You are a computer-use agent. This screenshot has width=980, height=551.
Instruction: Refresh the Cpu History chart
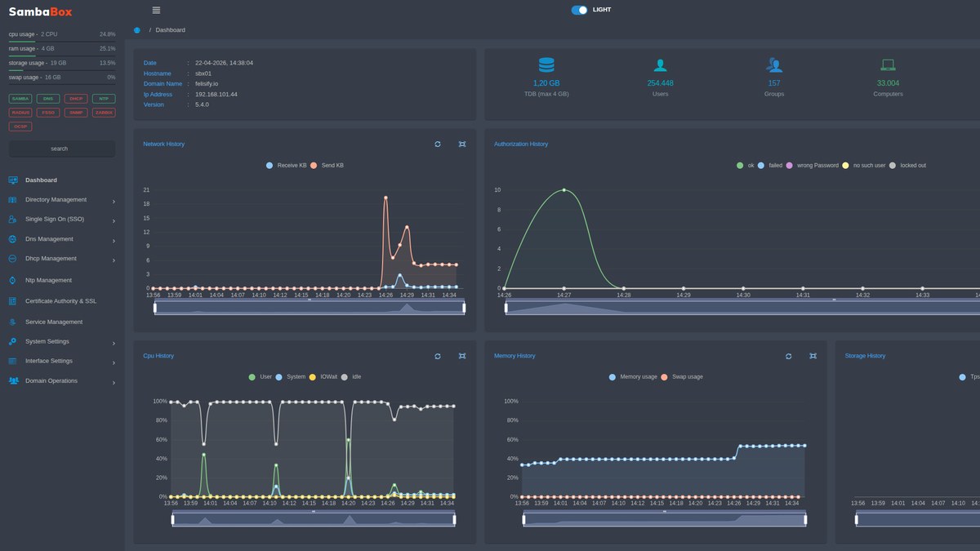tap(438, 356)
